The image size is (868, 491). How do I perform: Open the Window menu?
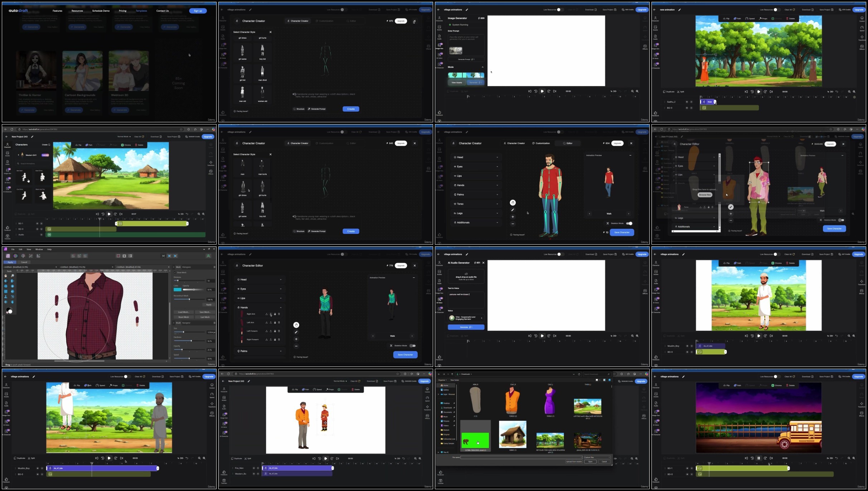coord(39,249)
